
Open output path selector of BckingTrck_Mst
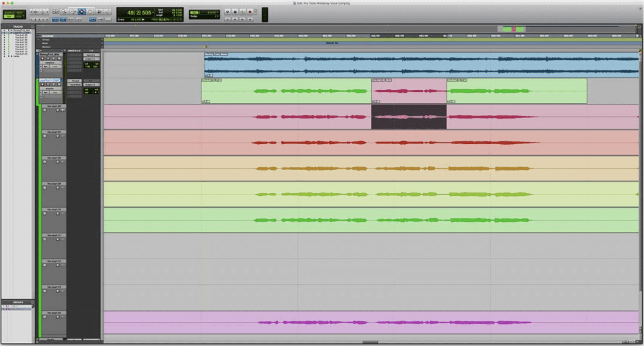tap(91, 59)
